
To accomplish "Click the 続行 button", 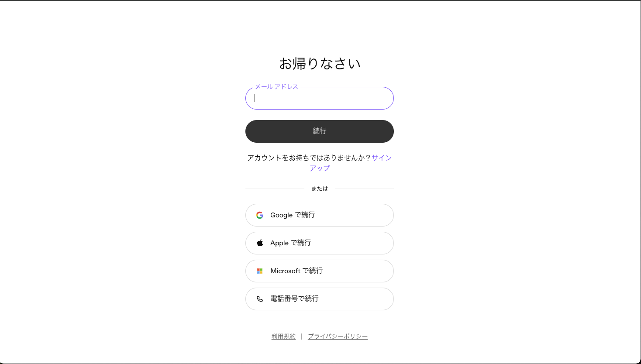I will pyautogui.click(x=319, y=131).
